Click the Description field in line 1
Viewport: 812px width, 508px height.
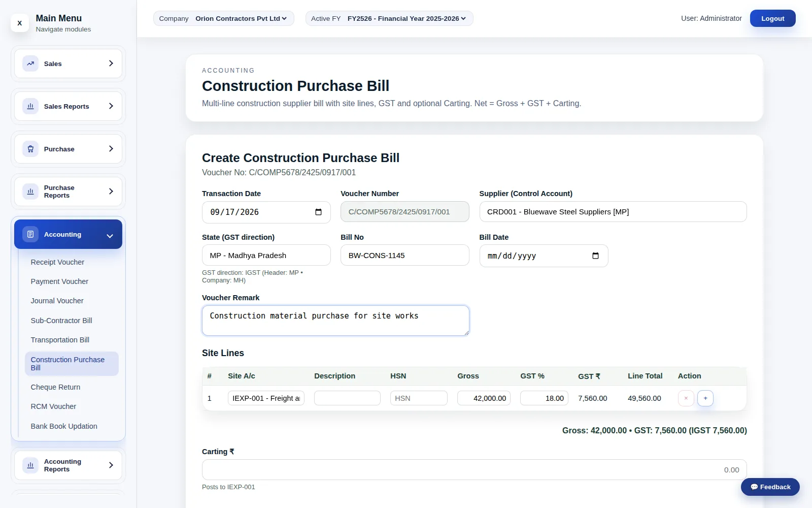point(347,398)
